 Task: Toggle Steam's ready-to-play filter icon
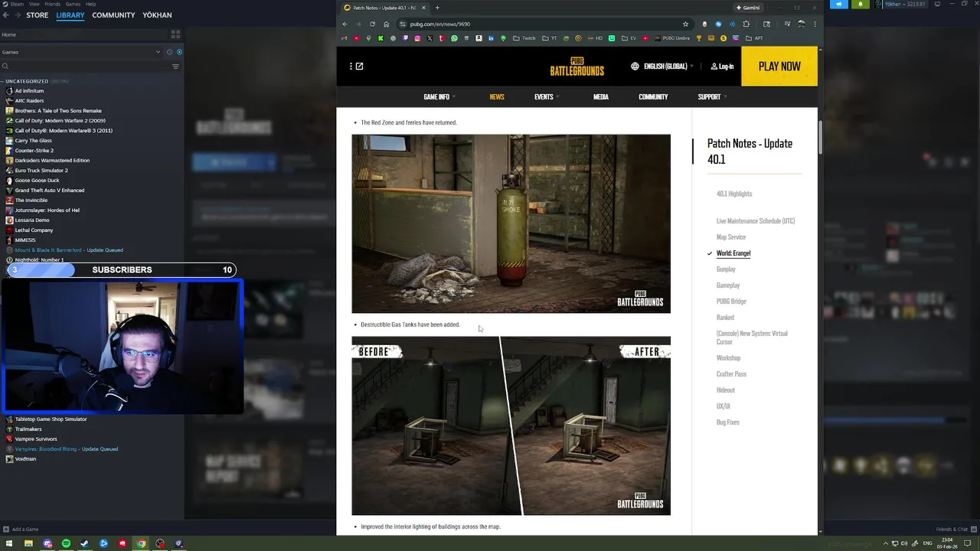(180, 52)
